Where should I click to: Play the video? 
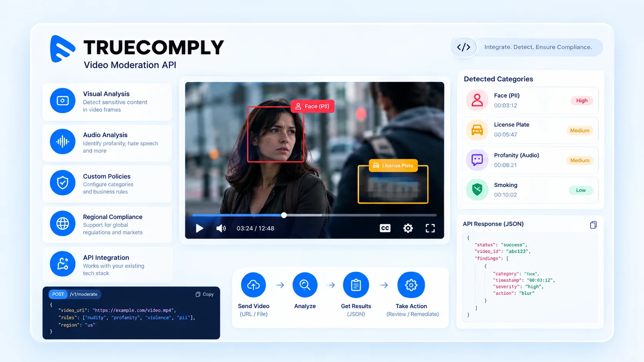click(x=199, y=229)
